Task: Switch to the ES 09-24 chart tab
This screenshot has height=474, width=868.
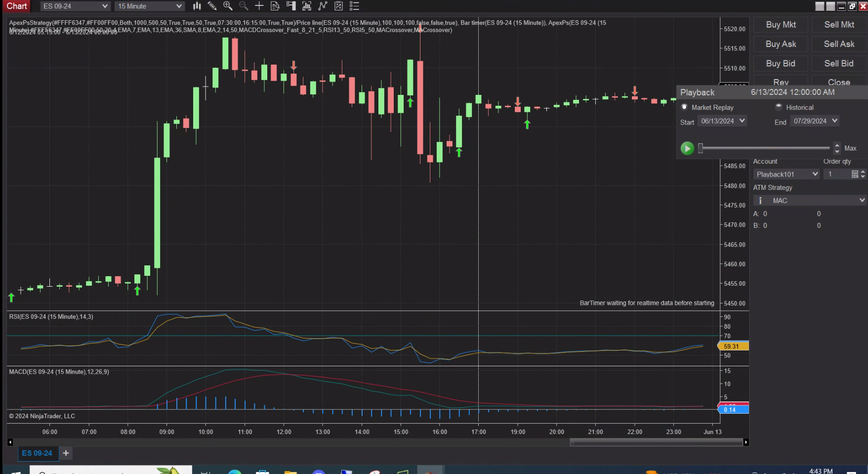Action: click(x=37, y=453)
